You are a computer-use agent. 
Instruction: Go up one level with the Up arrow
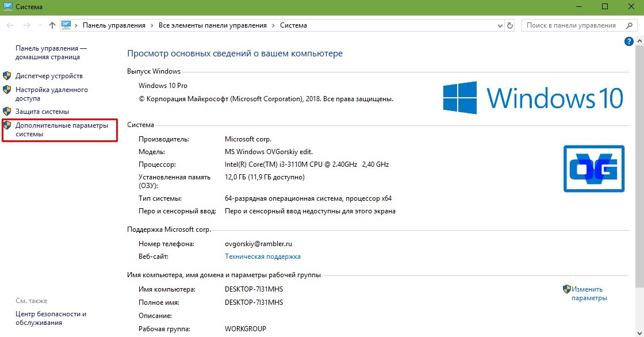click(x=52, y=25)
